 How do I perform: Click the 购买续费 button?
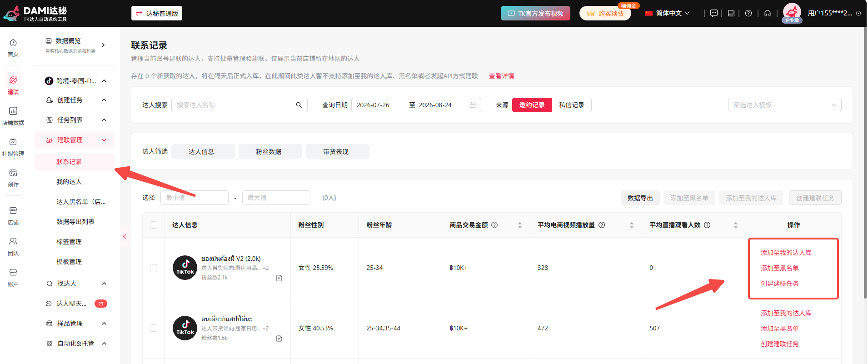coord(605,13)
